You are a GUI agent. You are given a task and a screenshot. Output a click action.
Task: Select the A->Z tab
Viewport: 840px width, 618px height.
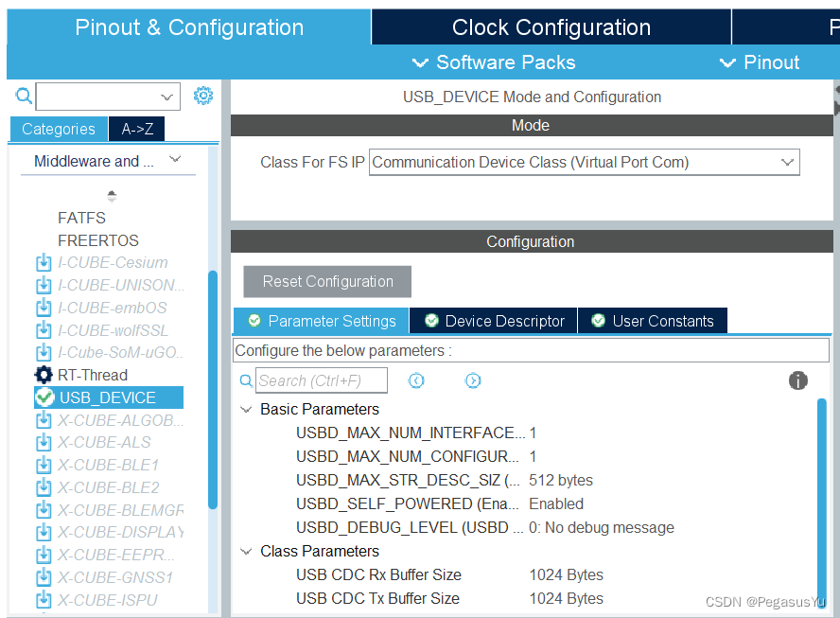(x=137, y=129)
